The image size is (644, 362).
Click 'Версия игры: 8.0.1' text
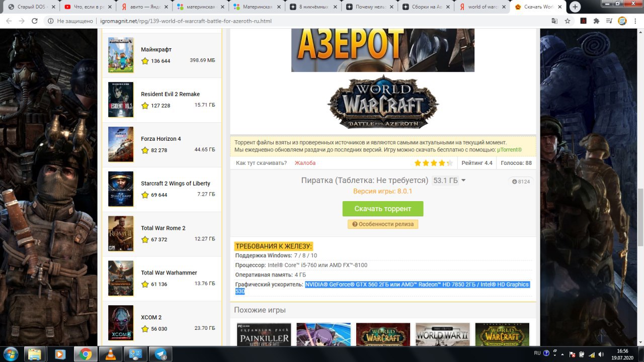point(382,191)
